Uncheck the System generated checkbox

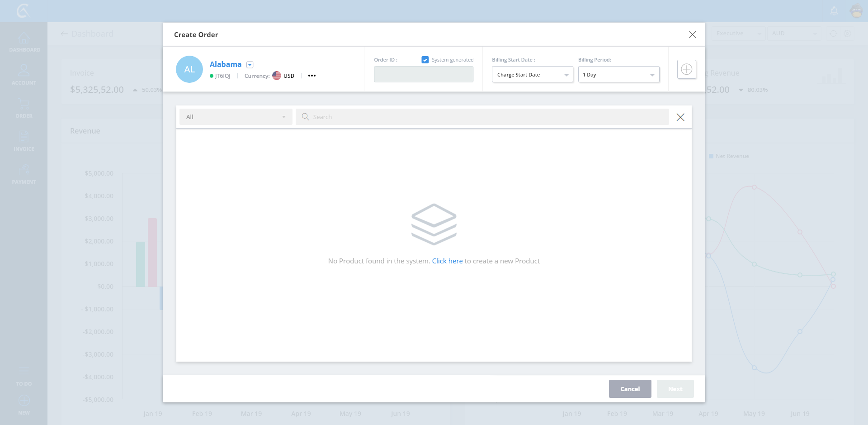click(x=425, y=60)
